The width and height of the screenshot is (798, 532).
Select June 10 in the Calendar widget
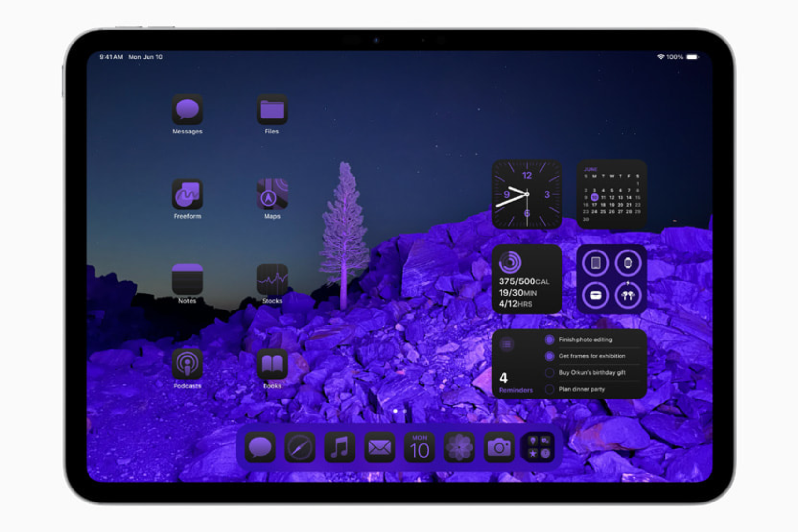pyautogui.click(x=594, y=197)
